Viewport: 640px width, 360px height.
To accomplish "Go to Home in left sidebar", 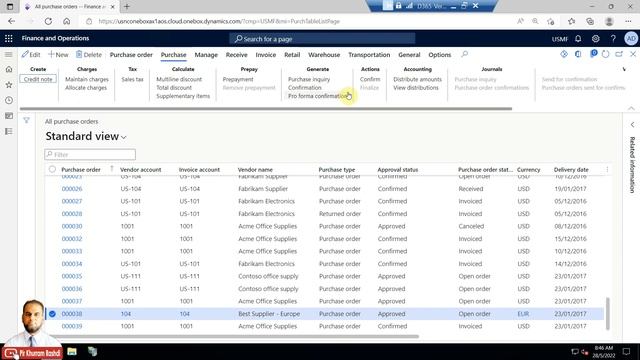I will pos(9,69).
